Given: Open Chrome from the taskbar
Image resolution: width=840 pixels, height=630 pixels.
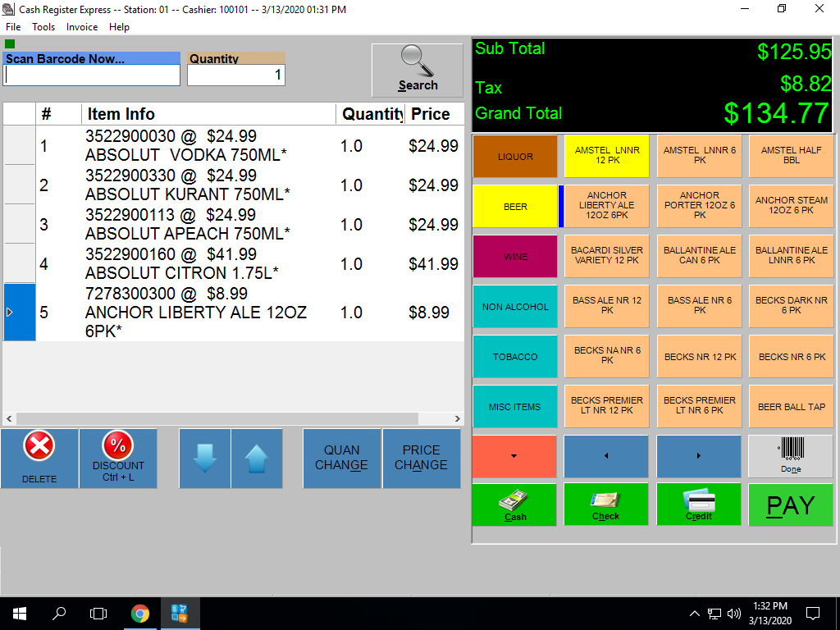Looking at the screenshot, I should tap(139, 614).
